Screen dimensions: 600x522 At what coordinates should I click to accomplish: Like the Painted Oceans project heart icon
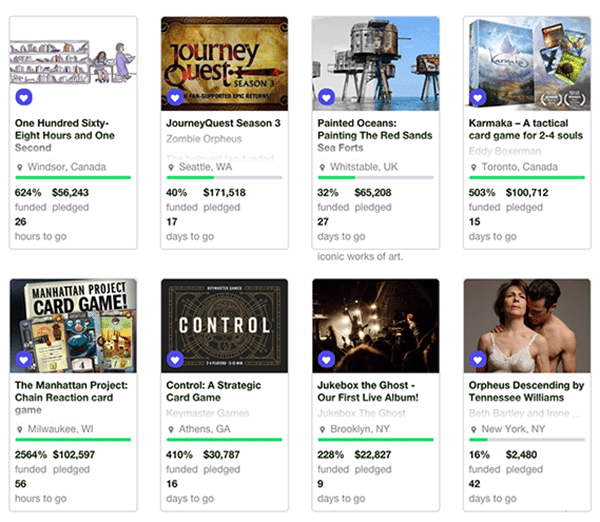(326, 98)
